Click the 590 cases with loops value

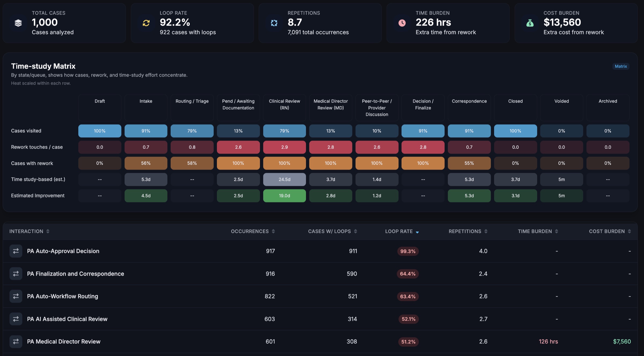click(x=352, y=274)
